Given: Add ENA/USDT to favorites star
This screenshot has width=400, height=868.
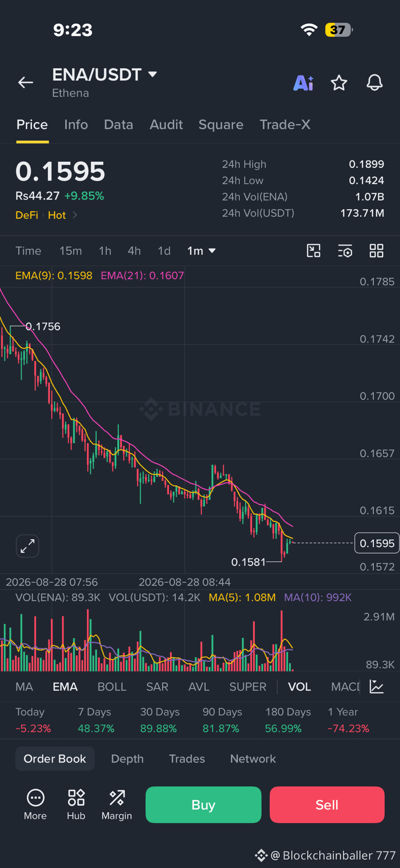Looking at the screenshot, I should click(339, 83).
